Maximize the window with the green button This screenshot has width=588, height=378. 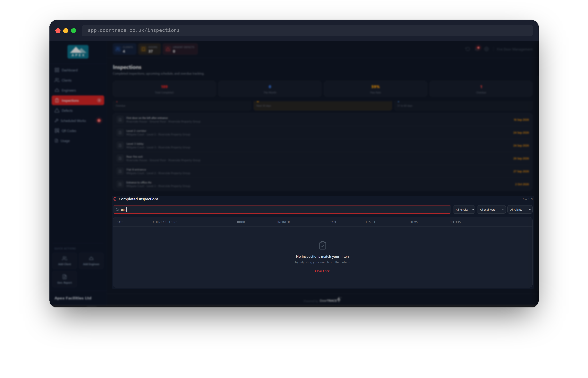point(74,31)
